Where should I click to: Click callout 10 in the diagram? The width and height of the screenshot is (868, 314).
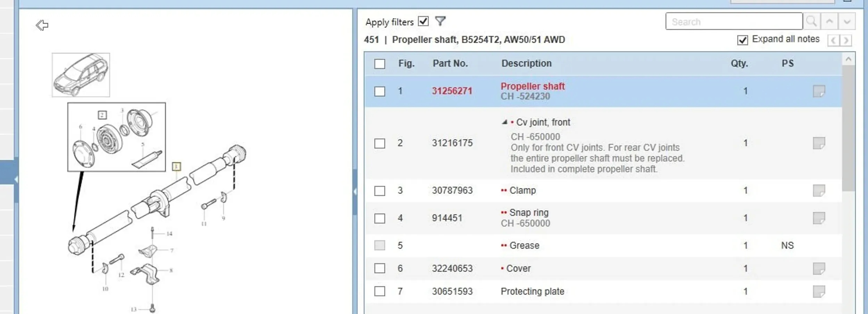click(105, 289)
